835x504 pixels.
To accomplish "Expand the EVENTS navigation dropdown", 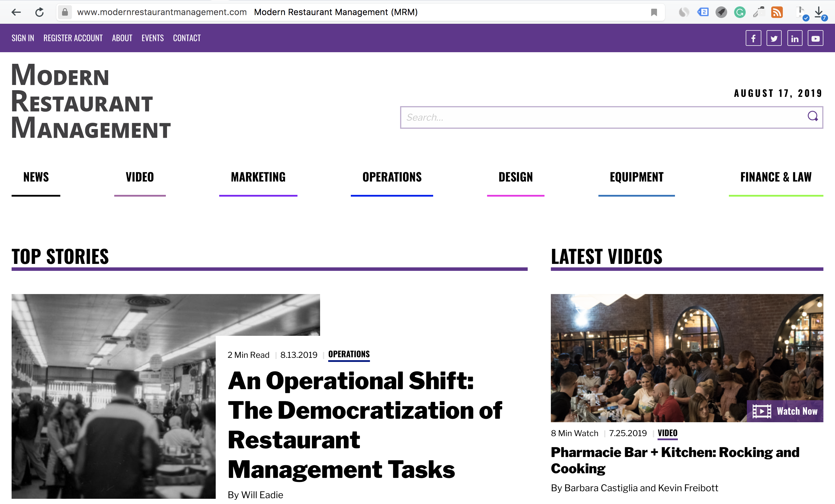I will click(153, 38).
